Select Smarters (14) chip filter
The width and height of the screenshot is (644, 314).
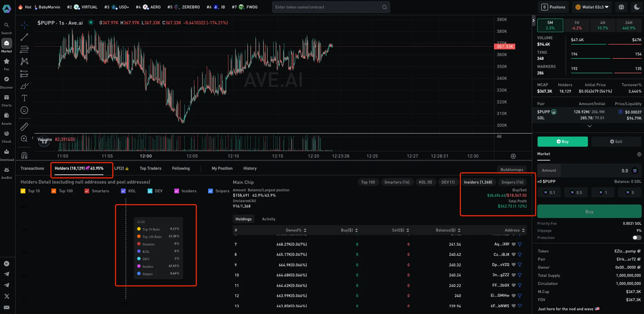(397, 182)
